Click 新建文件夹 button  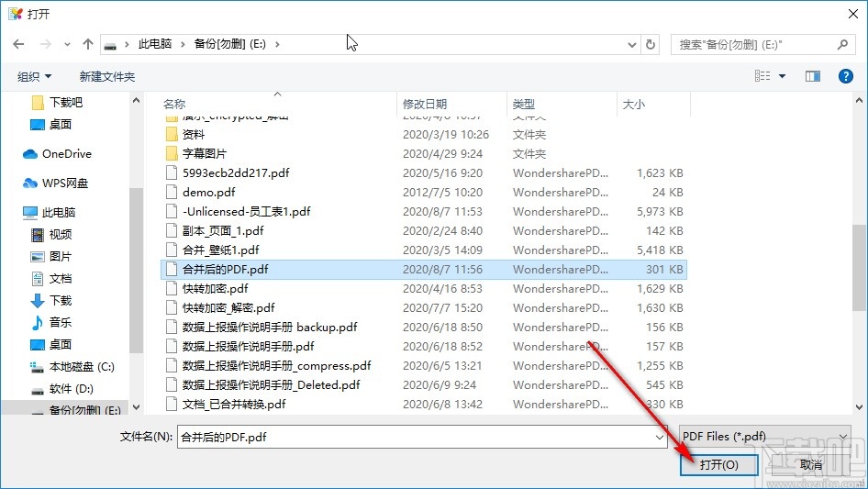click(x=106, y=76)
